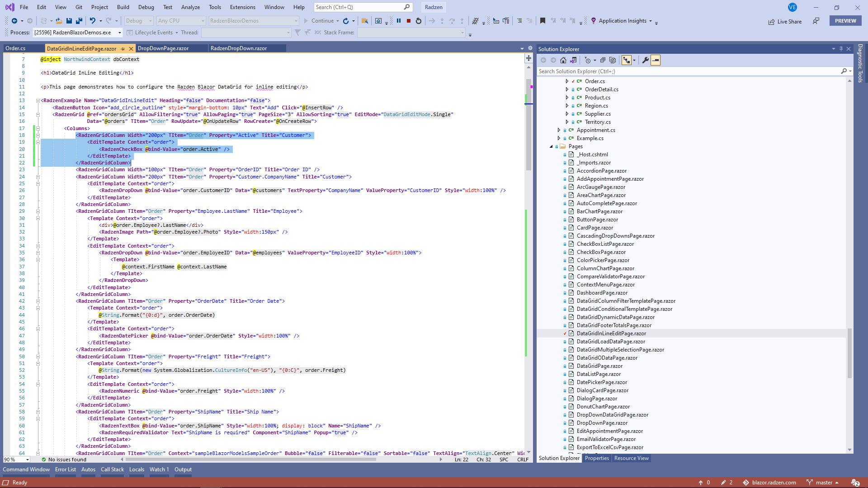Toggle pin on DataGridInLineEditPage.razor tab
868x488 pixels.
pos(123,48)
